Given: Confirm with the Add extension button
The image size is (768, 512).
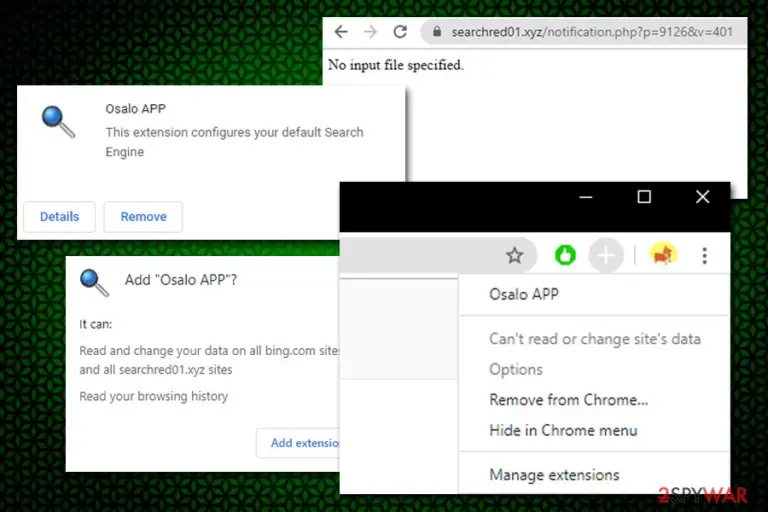Looking at the screenshot, I should 298,443.
